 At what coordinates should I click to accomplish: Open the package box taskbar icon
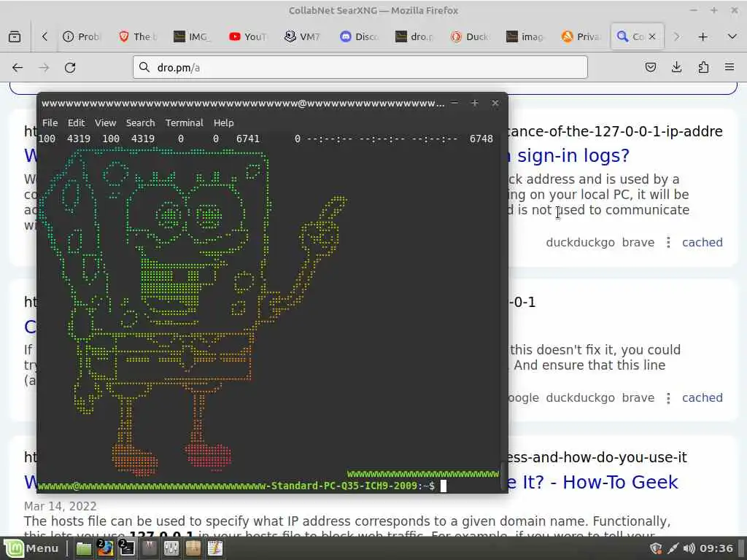point(193,548)
